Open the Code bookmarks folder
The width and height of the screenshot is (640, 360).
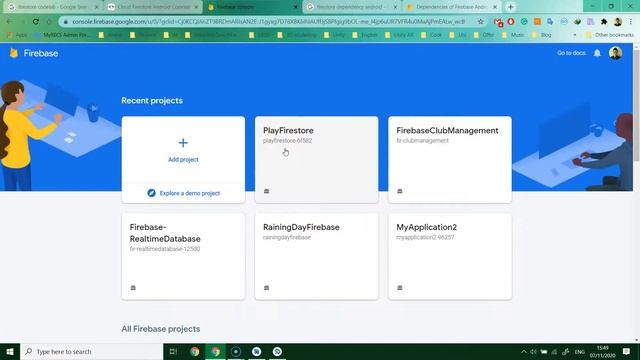(432, 35)
